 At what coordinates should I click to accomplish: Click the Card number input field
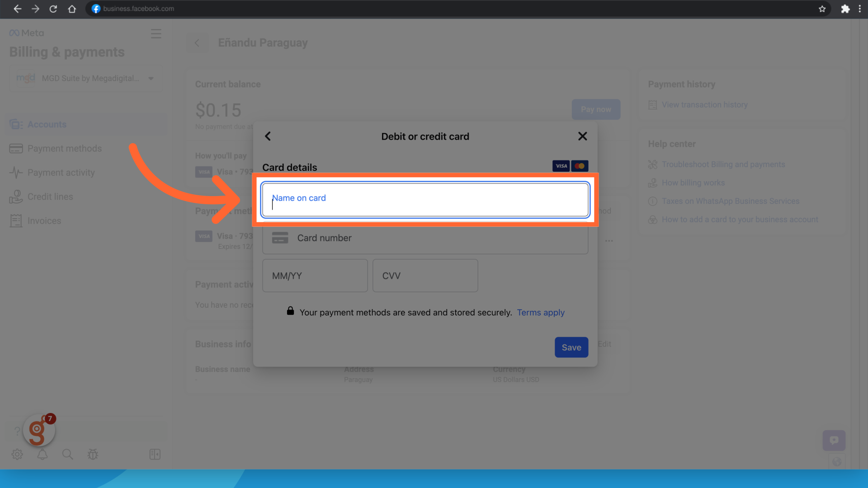click(x=425, y=238)
